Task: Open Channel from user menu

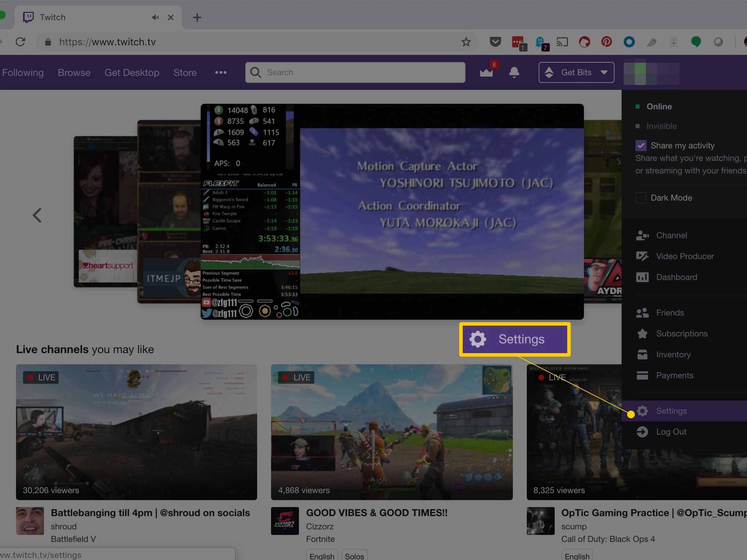Action: pos(684,235)
